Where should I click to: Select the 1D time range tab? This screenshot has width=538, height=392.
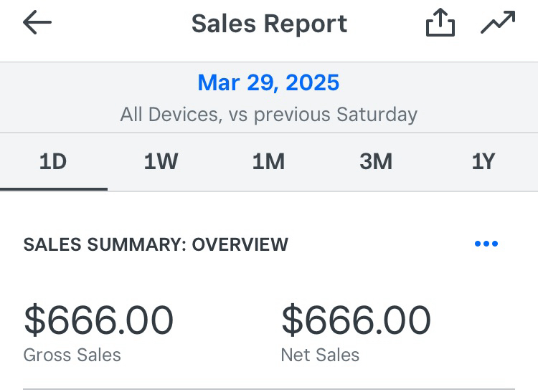coord(53,162)
